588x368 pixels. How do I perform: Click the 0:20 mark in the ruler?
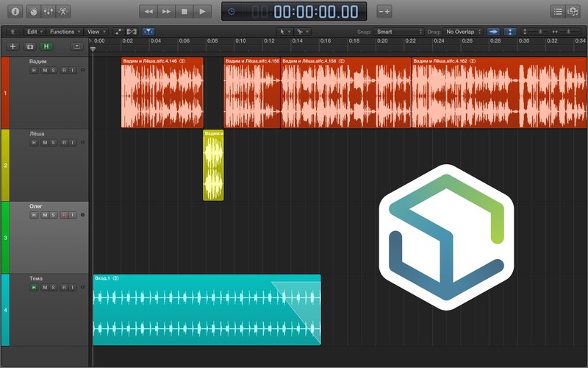(x=382, y=40)
